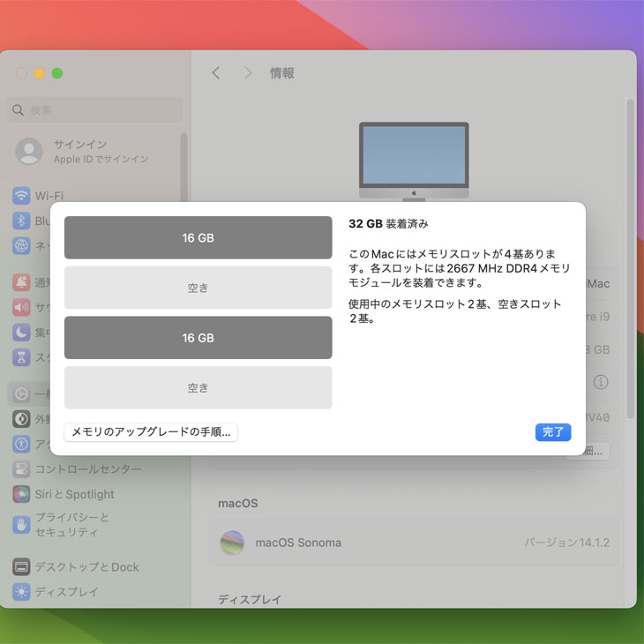This screenshot has width=644, height=644.
Task: Go to デスクトップと Dock settings
Action: tap(86, 567)
